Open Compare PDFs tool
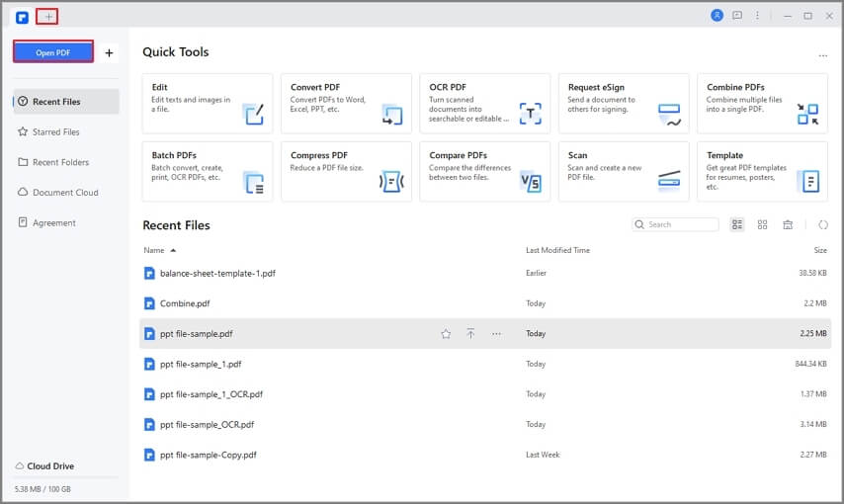Screen dimensions: 844x504 pos(485,171)
